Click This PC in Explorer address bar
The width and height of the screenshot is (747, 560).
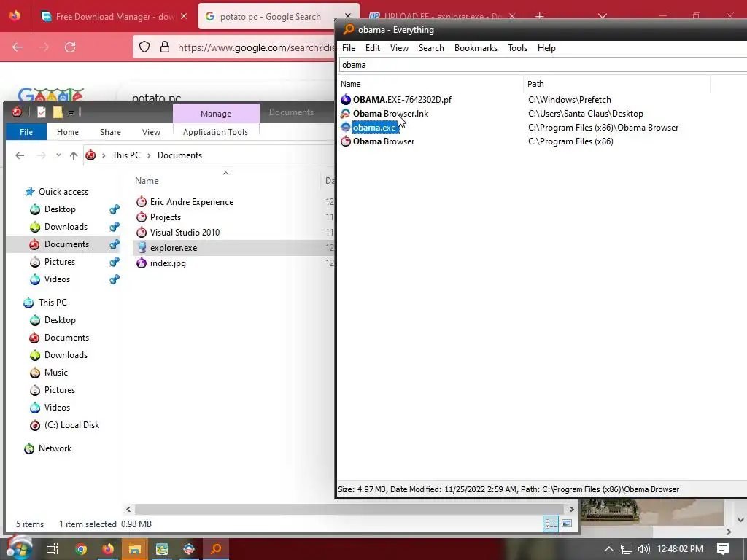pyautogui.click(x=126, y=155)
